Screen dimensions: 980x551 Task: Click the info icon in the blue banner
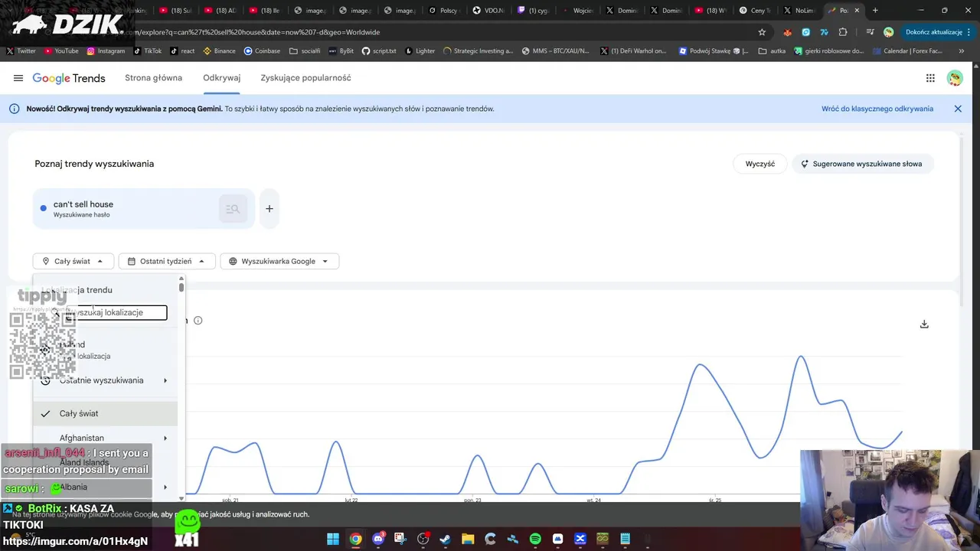(x=14, y=109)
